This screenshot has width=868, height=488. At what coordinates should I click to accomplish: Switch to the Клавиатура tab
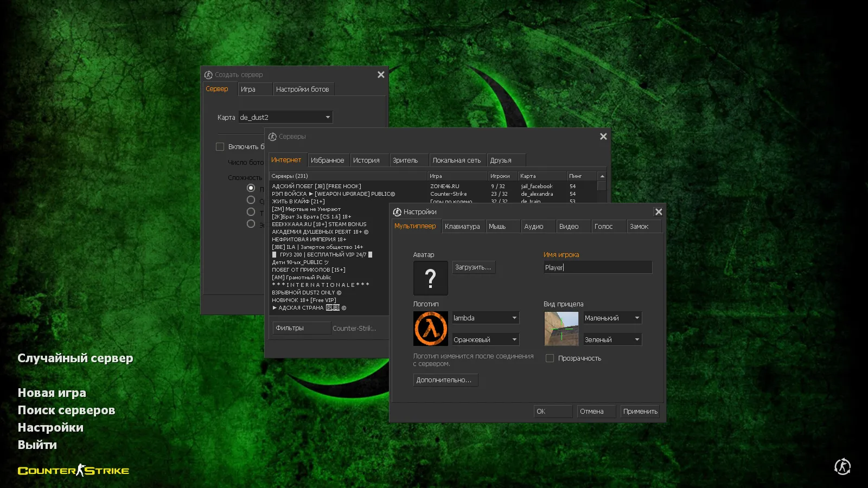[462, 227]
